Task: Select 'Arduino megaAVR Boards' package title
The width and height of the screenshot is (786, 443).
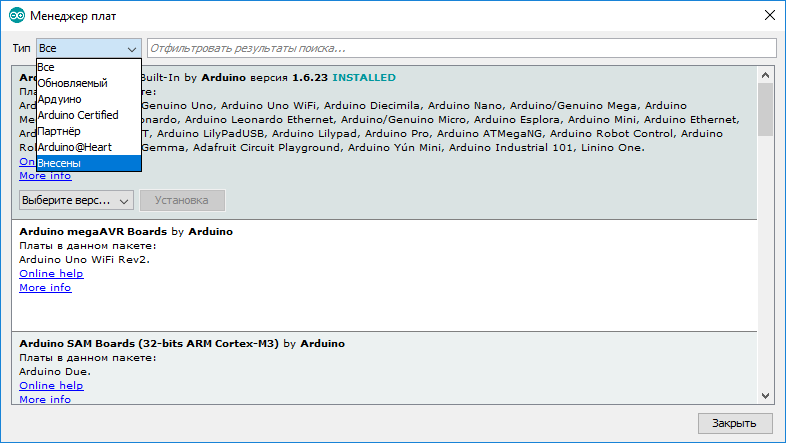Action: point(93,232)
